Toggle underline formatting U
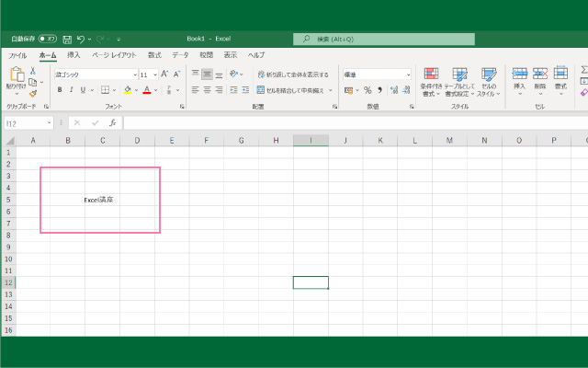 83,90
